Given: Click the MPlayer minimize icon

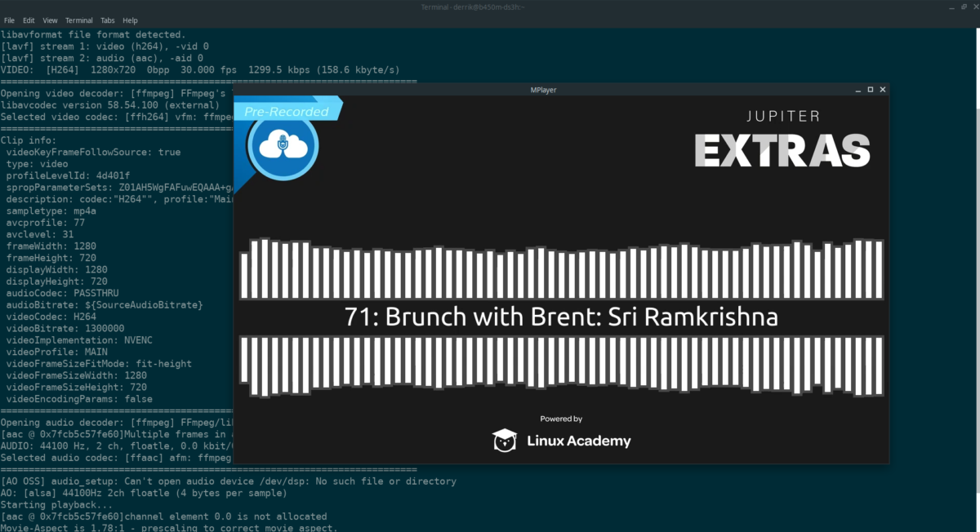Looking at the screenshot, I should (857, 90).
